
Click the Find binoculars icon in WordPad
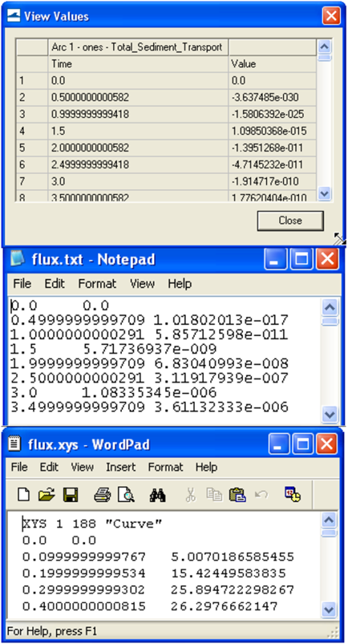157,495
